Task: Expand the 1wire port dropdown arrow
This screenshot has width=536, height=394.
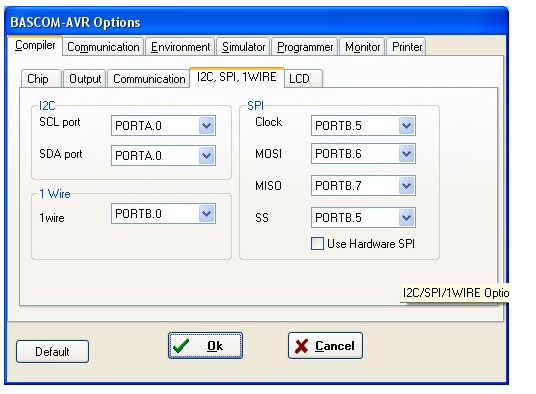Action: pyautogui.click(x=206, y=214)
